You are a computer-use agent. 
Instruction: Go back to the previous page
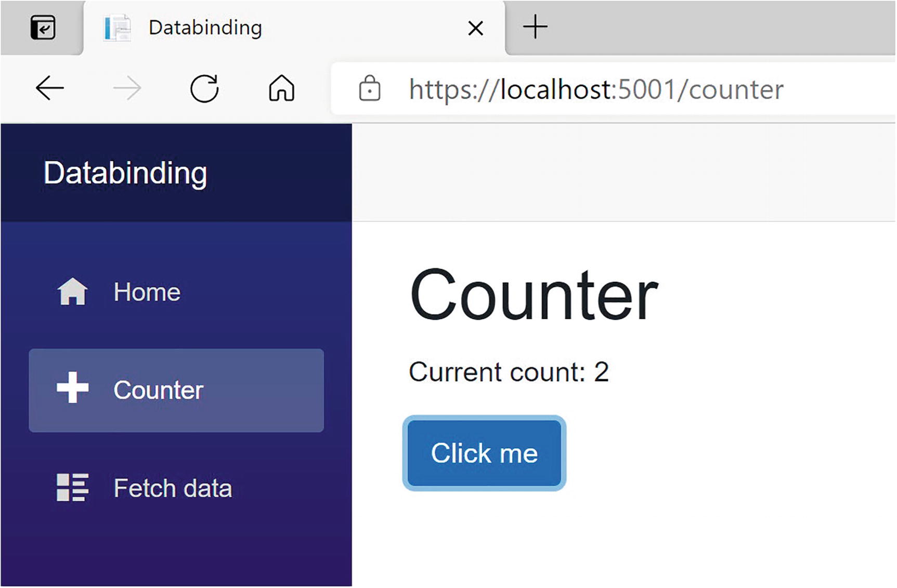[50, 88]
